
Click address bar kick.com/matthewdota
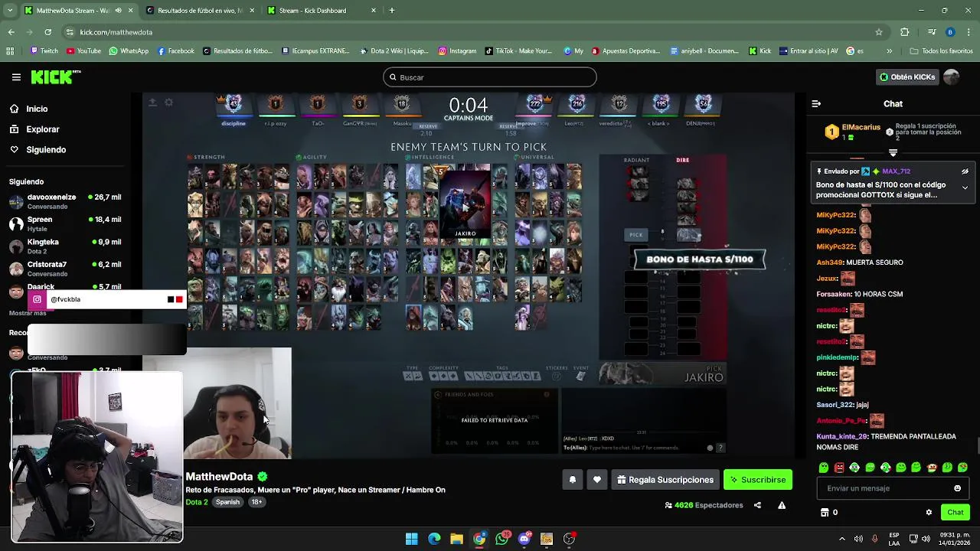tap(116, 32)
